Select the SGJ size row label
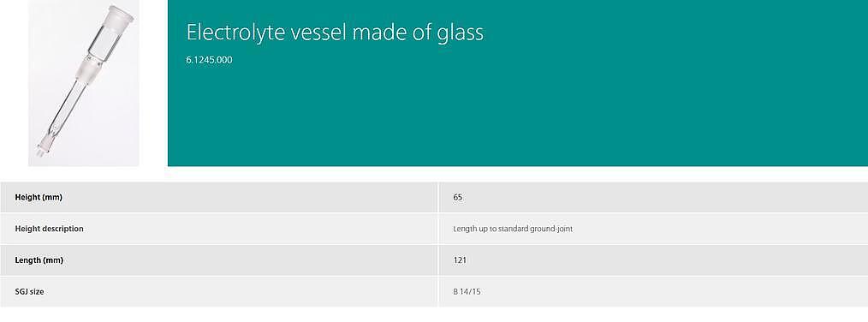Screen dimensions: 868x322 (x=29, y=291)
